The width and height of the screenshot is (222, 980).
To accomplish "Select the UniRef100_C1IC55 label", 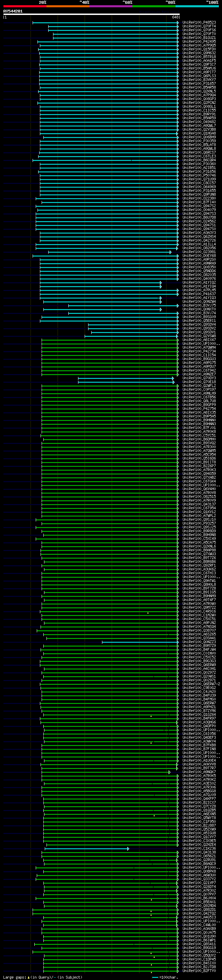I will pyautogui.click(x=199, y=110).
